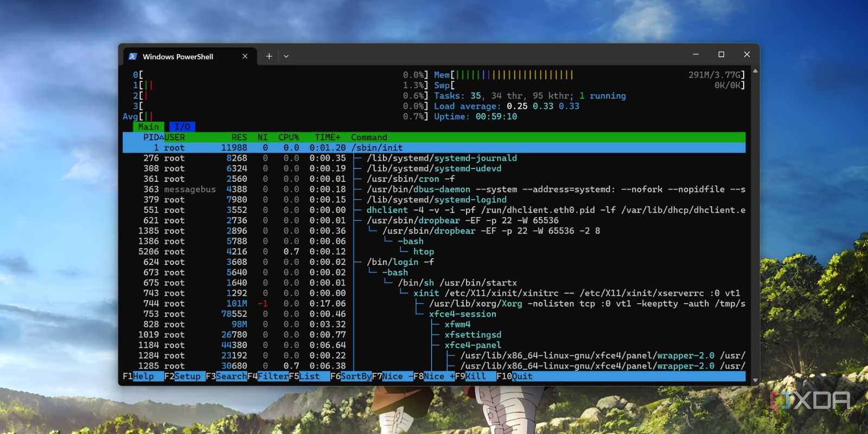868x434 pixels.
Task: Select the wrapper-2.0 PID 1284 row
Action: 434,355
